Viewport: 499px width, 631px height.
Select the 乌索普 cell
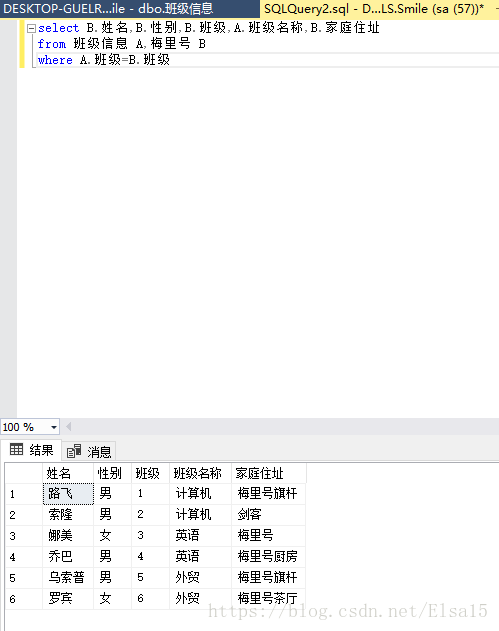tap(68, 577)
